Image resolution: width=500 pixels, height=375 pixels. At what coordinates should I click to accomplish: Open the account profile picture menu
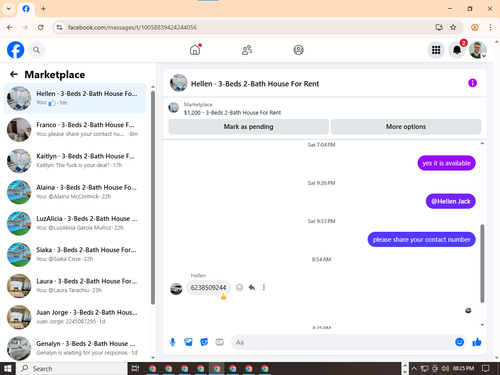[x=478, y=50]
